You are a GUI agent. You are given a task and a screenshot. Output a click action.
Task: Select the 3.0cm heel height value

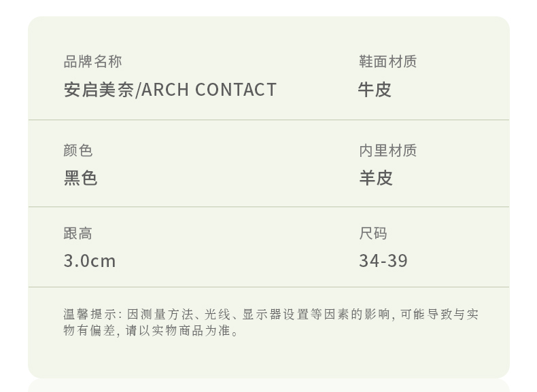90,261
